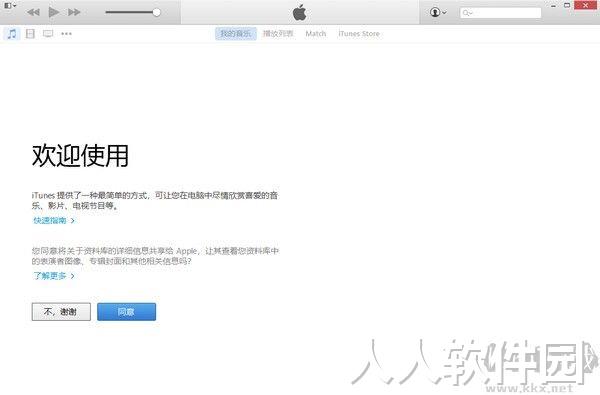Click the 不，谢谢 button
The height and width of the screenshot is (395, 600).
[x=61, y=312]
